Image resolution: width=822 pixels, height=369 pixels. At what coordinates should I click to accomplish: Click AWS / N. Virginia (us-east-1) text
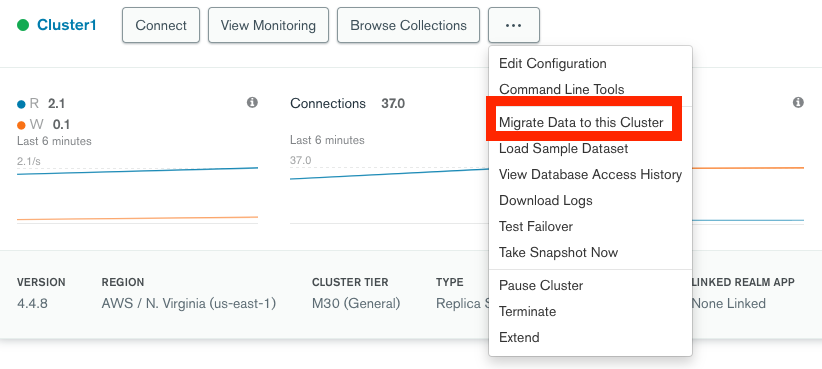click(189, 303)
